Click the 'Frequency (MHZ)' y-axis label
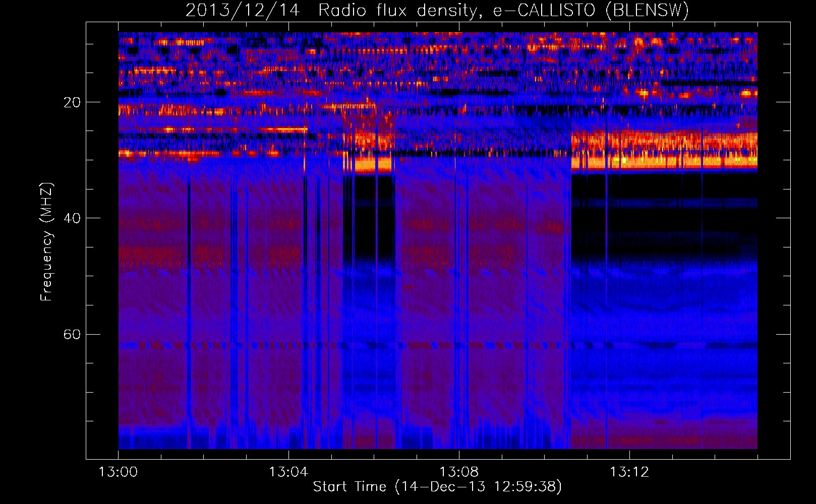The width and height of the screenshot is (816, 504). click(46, 242)
